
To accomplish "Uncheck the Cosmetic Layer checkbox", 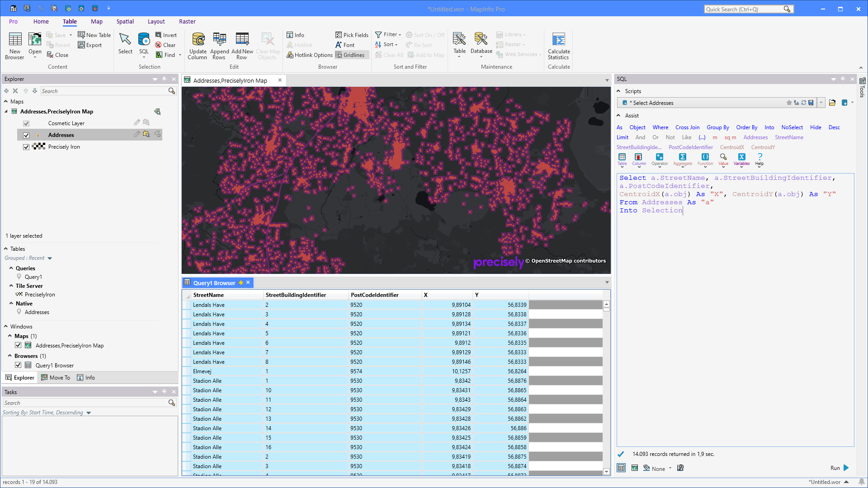I will (26, 123).
